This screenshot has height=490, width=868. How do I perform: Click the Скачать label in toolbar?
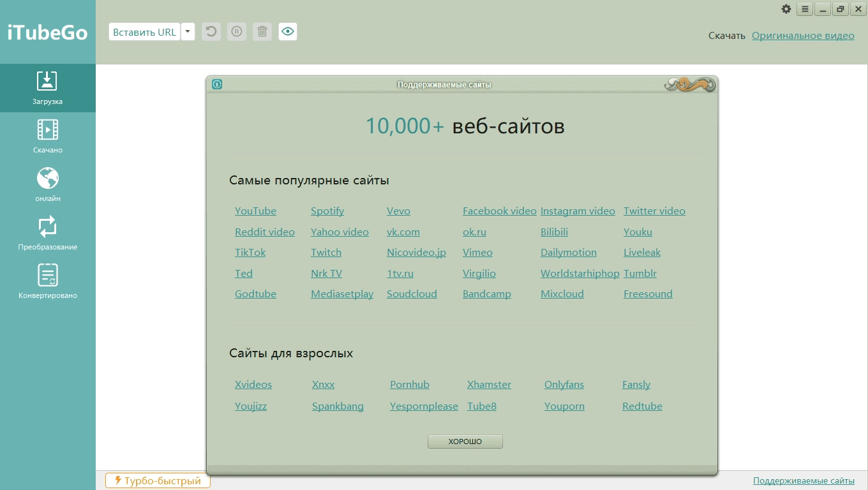coord(727,36)
